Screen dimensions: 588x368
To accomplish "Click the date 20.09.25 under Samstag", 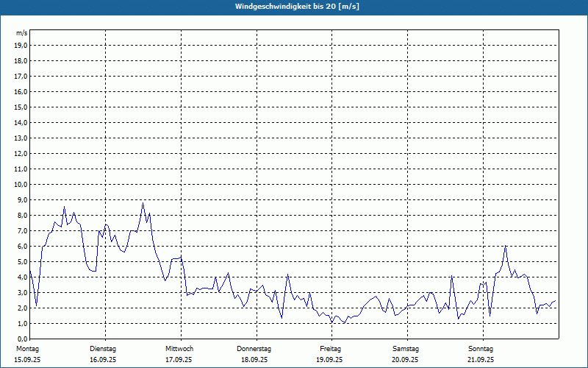I will [x=405, y=360].
